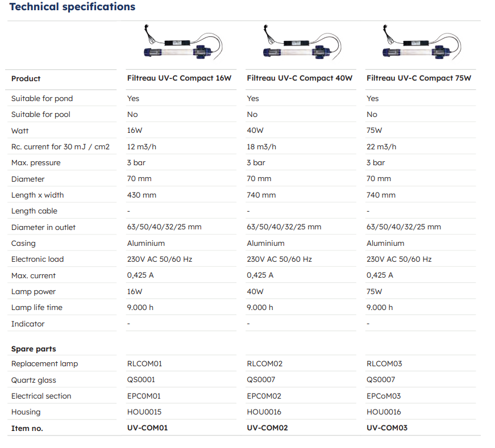Click the Filtreau UV-C Compact 16W column header
The image size is (495, 448).
pyautogui.click(x=179, y=78)
